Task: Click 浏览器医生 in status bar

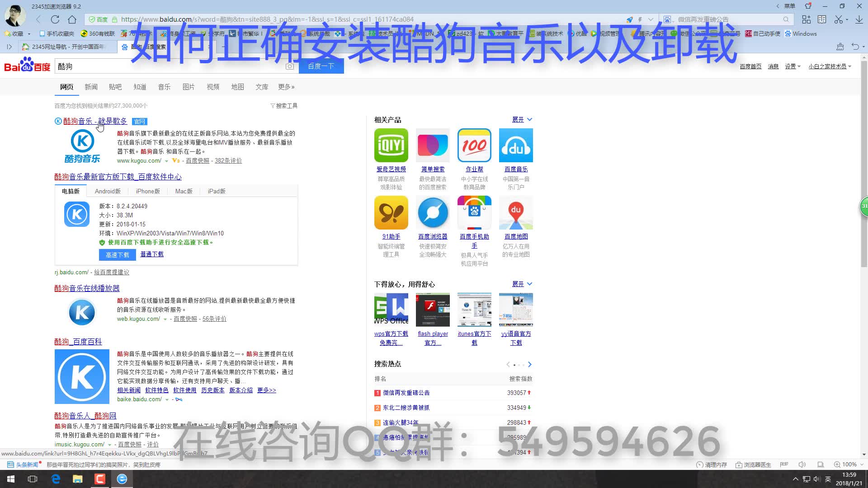Action: coord(753,465)
